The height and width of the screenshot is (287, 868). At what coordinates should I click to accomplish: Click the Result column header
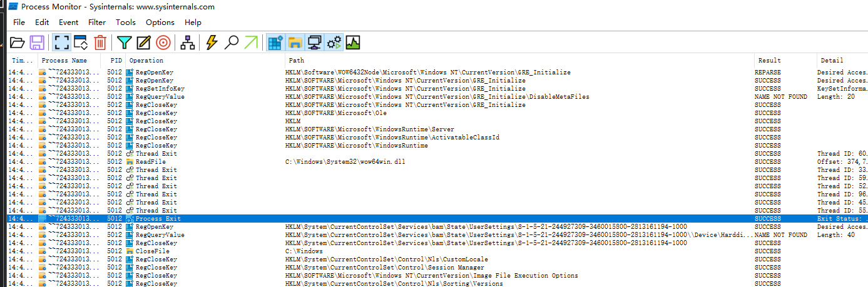tap(785, 61)
